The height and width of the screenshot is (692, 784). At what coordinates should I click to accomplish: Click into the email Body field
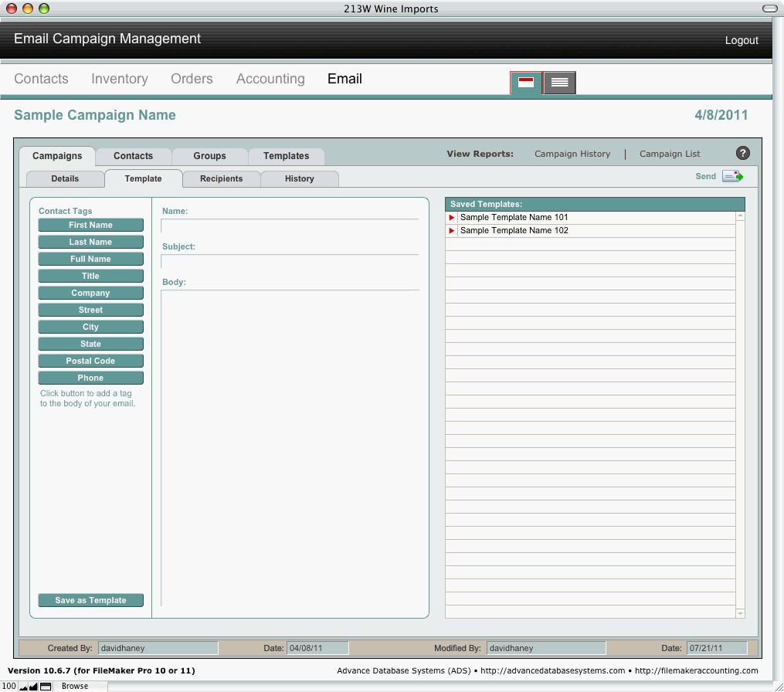pos(290,448)
